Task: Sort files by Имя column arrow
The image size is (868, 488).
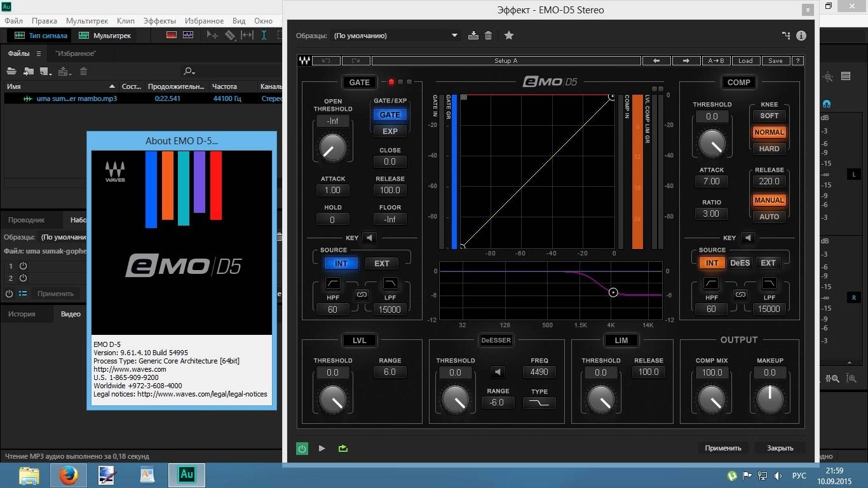Action: 112,86
